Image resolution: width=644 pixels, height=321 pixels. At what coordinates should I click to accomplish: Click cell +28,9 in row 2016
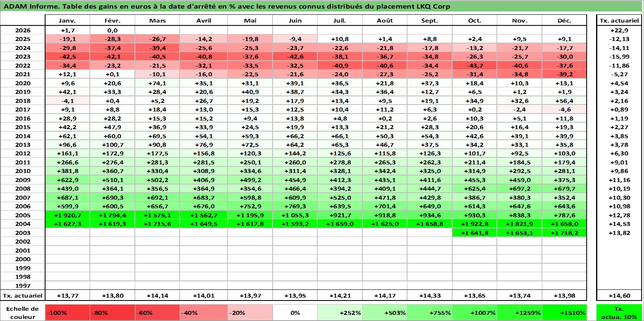coord(67,118)
